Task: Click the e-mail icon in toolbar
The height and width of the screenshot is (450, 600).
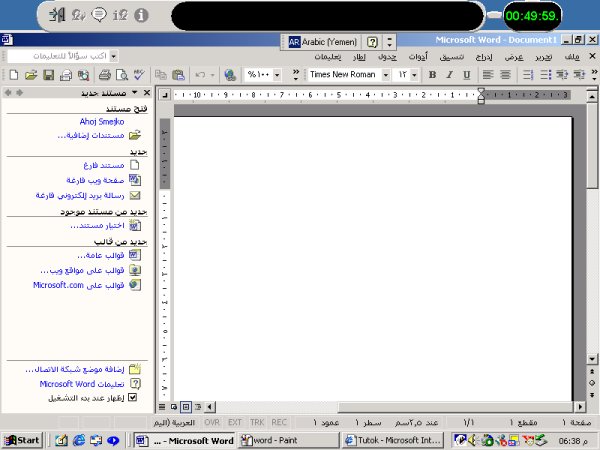Action: (66, 75)
